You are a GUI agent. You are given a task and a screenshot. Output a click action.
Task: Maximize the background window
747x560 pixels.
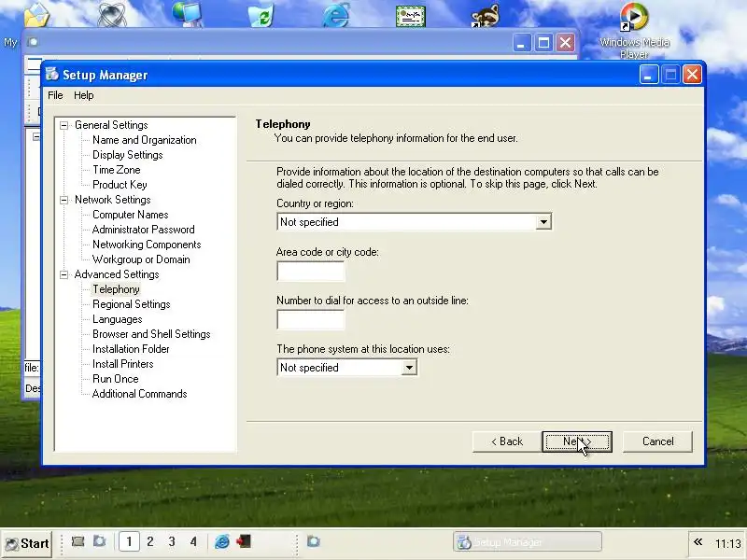pyautogui.click(x=543, y=43)
